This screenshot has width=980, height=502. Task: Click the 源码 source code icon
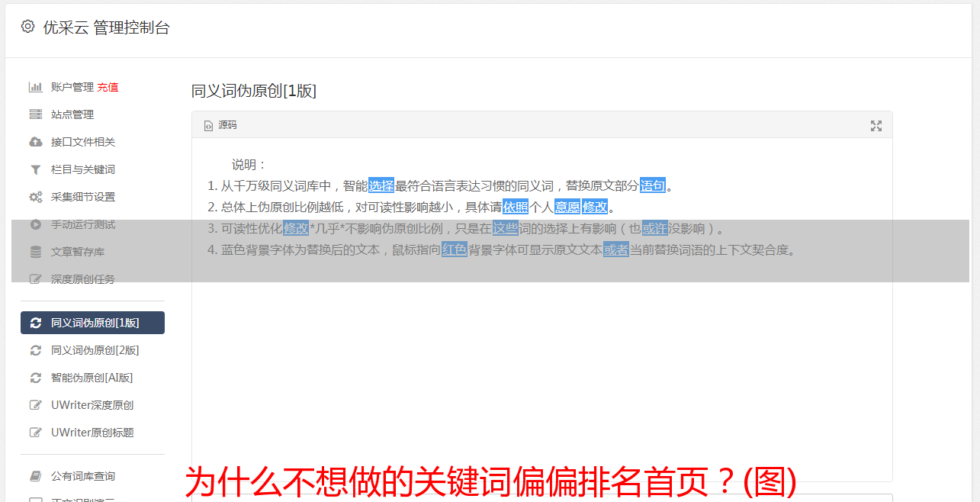point(208,126)
